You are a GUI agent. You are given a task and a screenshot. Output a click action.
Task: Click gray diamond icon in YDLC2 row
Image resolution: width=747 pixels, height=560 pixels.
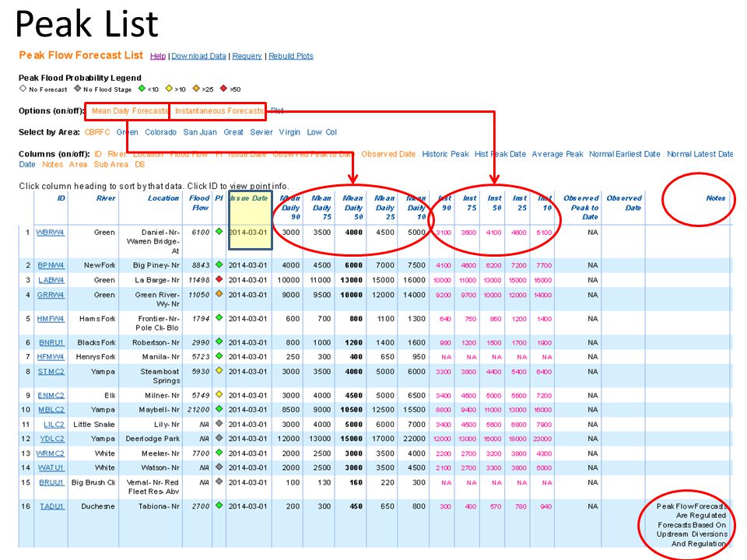(219, 438)
